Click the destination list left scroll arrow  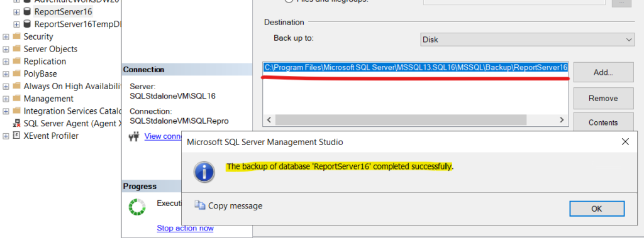(269, 120)
